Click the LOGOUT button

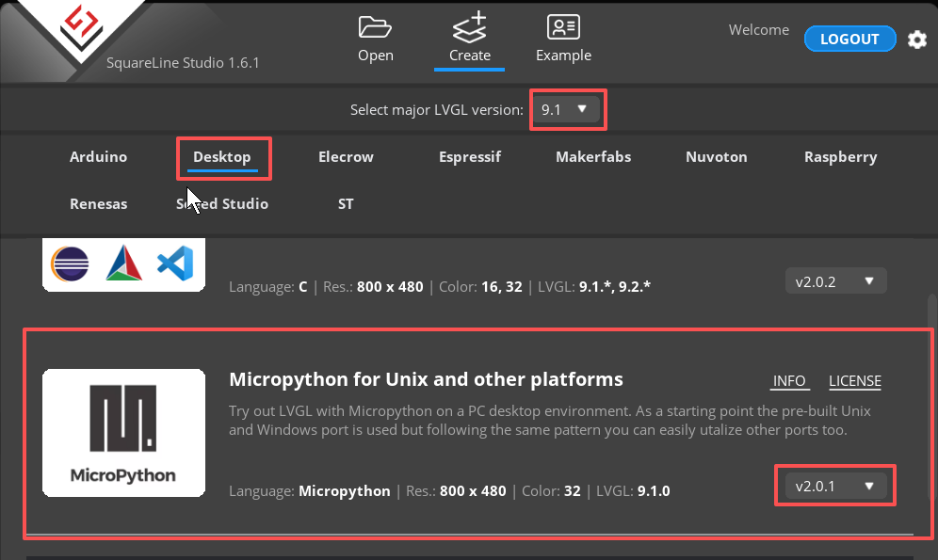(850, 39)
